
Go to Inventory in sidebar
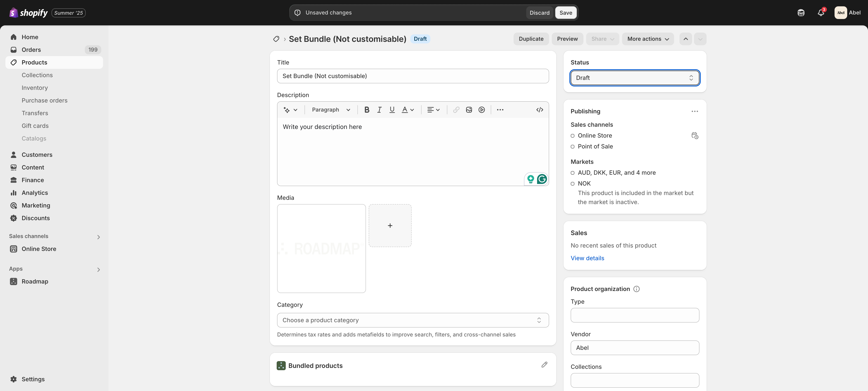[35, 88]
